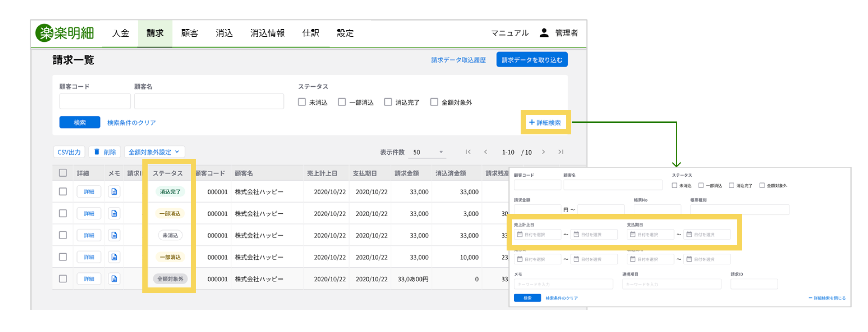868x332 pixels.
Task: Go to the next page with the arrow icon
Action: coord(543,152)
